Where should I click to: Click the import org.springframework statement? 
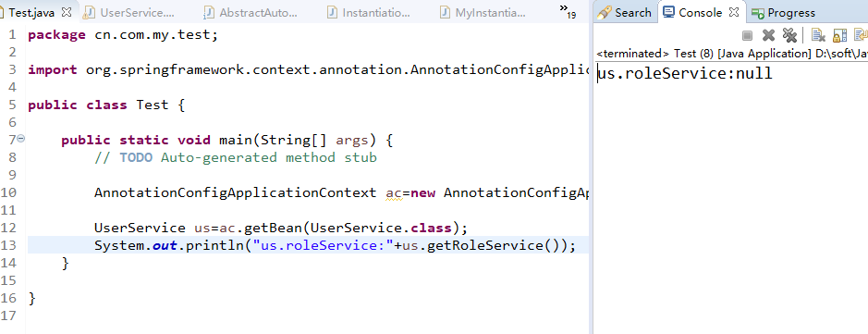click(x=308, y=70)
